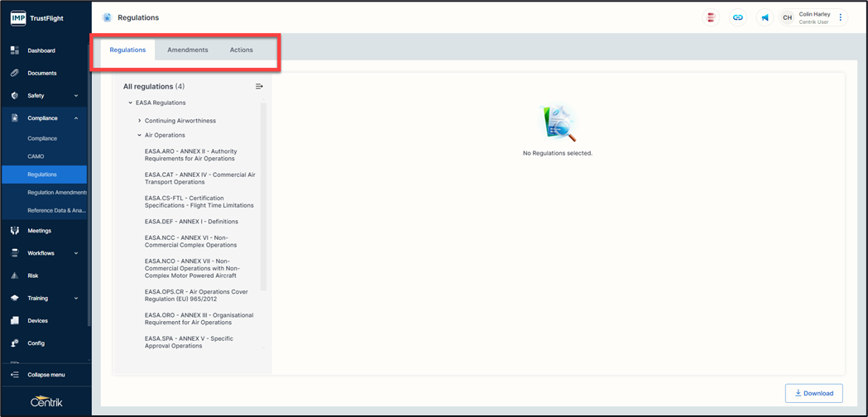Open the Regulation Amendments submenu item
This screenshot has height=417, width=868.
pyautogui.click(x=57, y=193)
